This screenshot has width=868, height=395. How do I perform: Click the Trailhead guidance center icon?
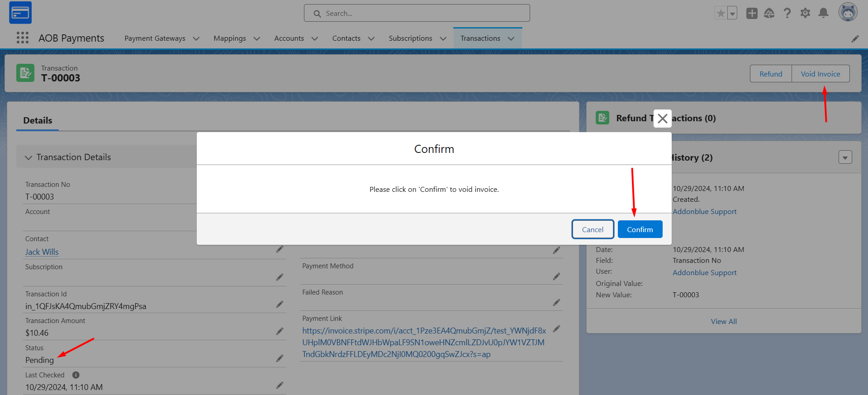pyautogui.click(x=769, y=13)
